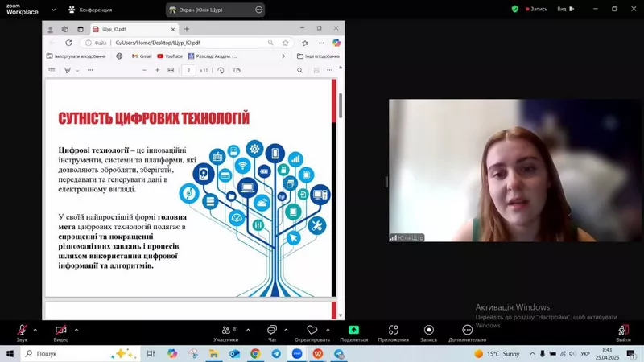Open the Вид view menu
This screenshot has height=362, width=644.
[x=566, y=9]
